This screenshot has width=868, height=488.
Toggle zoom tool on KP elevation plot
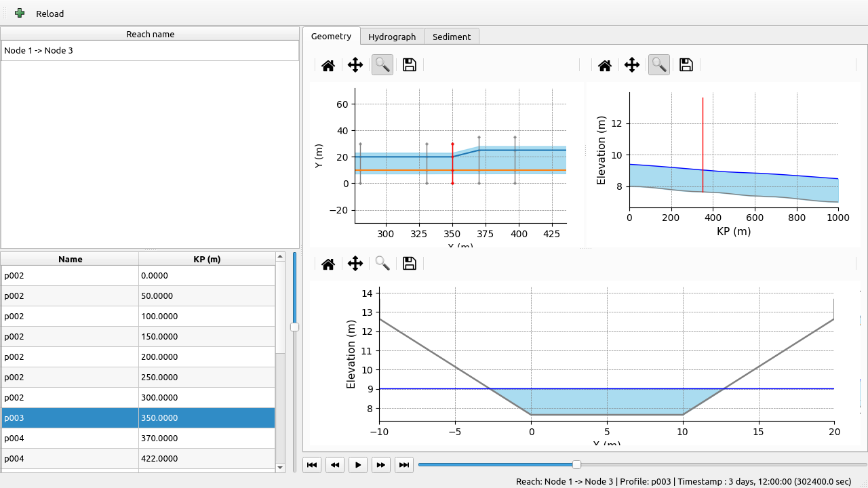[659, 65]
